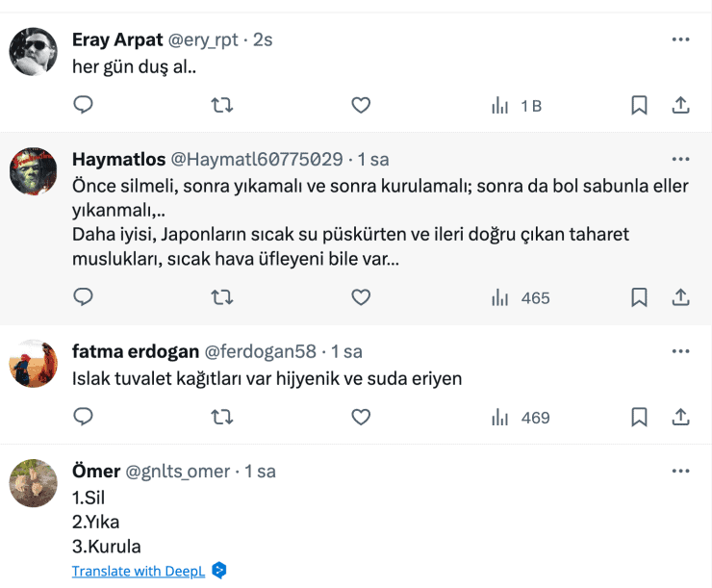Retweet Eray Arpat's post
The image size is (712, 588).
pos(222,105)
